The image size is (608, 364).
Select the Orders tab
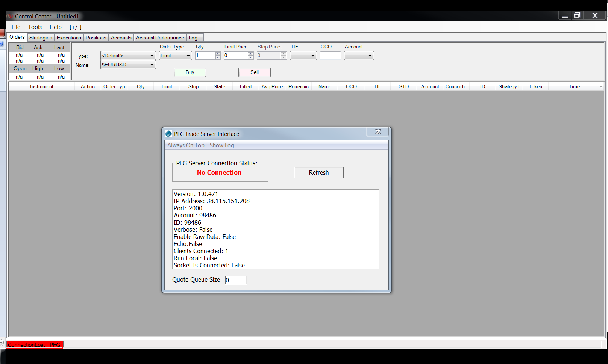coord(17,37)
